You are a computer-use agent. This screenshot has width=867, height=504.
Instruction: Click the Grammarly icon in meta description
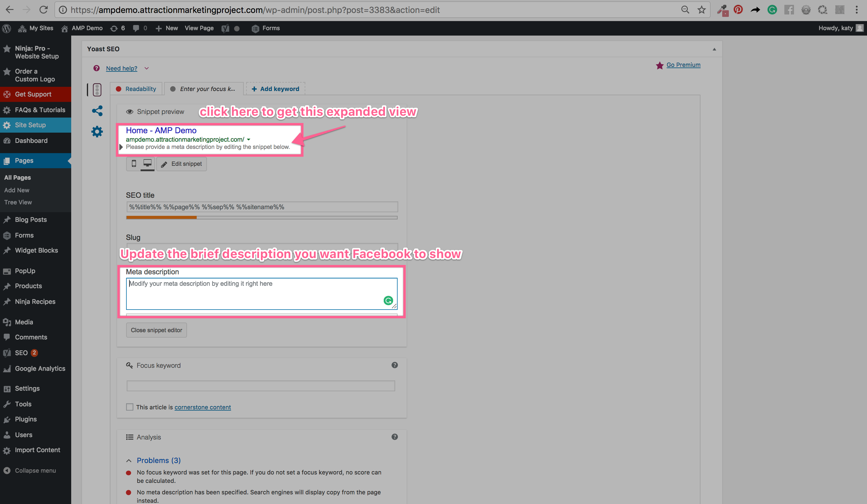point(388,301)
